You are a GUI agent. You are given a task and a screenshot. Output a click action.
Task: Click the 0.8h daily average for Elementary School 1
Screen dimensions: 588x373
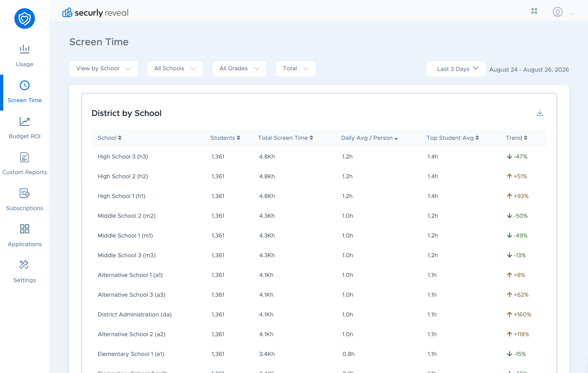(348, 354)
